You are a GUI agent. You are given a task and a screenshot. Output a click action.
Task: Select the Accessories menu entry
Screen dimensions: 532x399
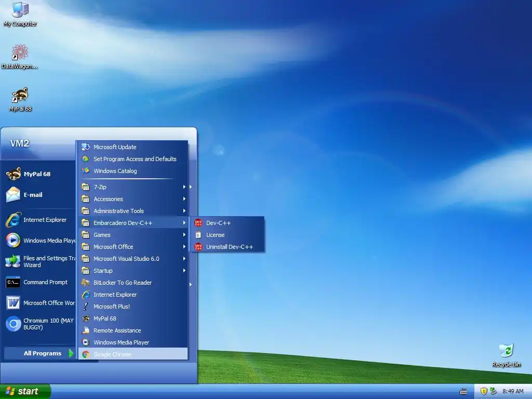point(133,199)
